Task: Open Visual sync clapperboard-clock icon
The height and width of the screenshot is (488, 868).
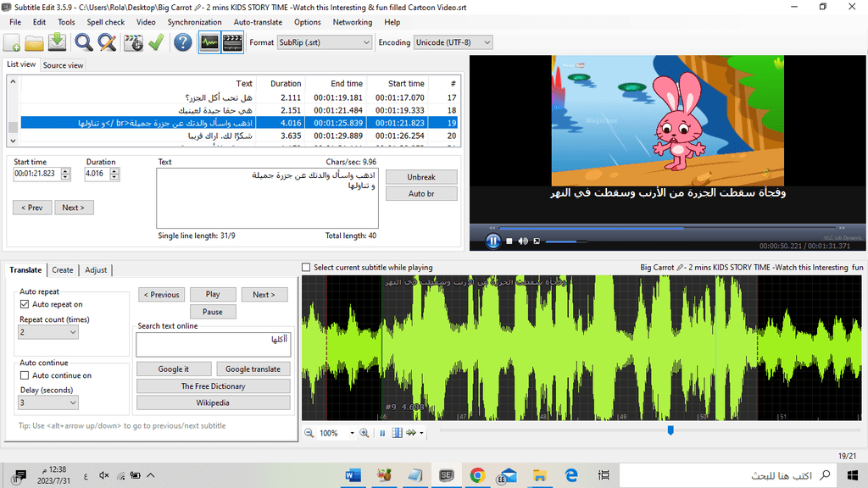Action: [x=133, y=42]
